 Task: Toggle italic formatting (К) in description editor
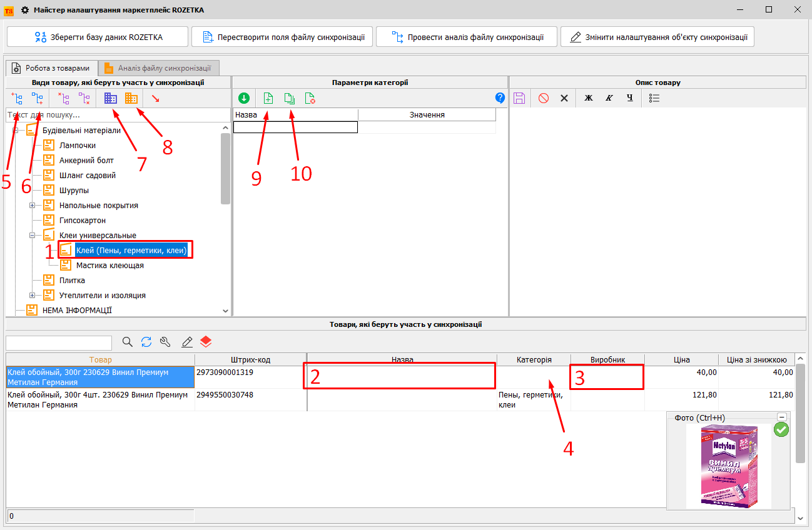[609, 98]
